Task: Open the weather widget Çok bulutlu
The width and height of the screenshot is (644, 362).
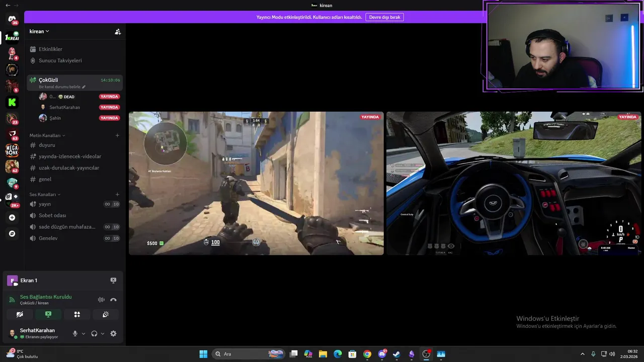Action: pyautogui.click(x=22, y=354)
